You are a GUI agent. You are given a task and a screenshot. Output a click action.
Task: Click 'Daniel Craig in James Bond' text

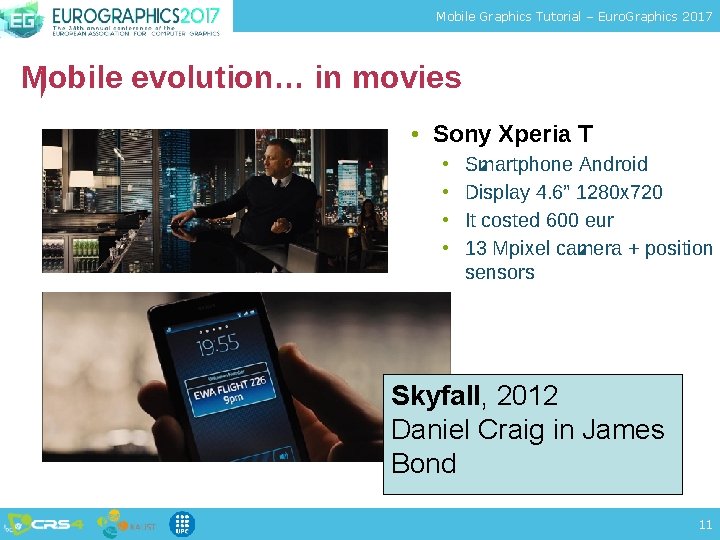[528, 446]
